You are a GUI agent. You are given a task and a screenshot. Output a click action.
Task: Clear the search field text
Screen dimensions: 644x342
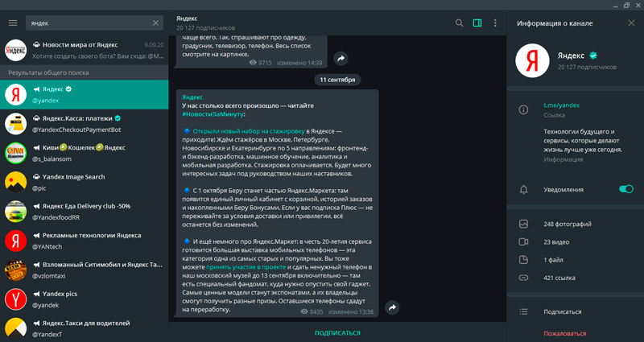(x=155, y=23)
